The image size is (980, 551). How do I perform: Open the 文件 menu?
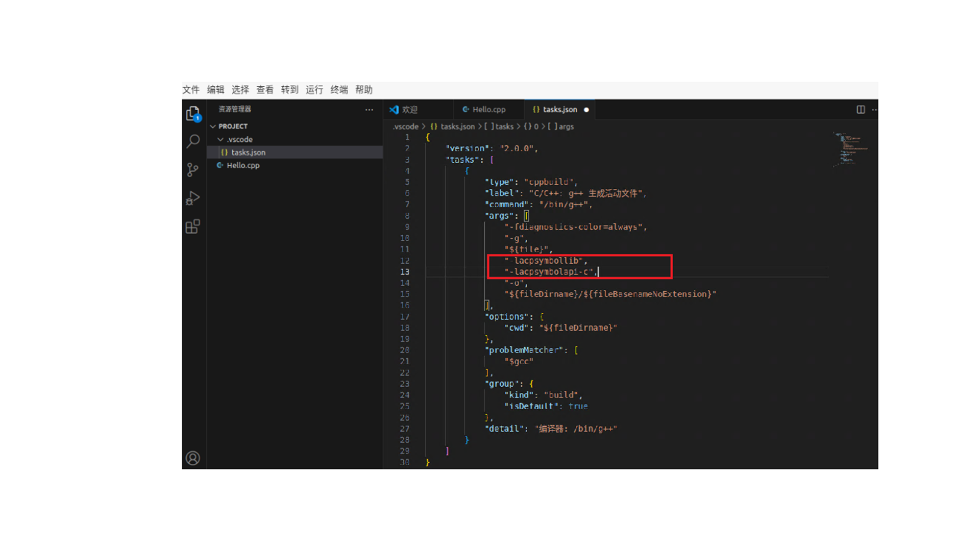(191, 90)
